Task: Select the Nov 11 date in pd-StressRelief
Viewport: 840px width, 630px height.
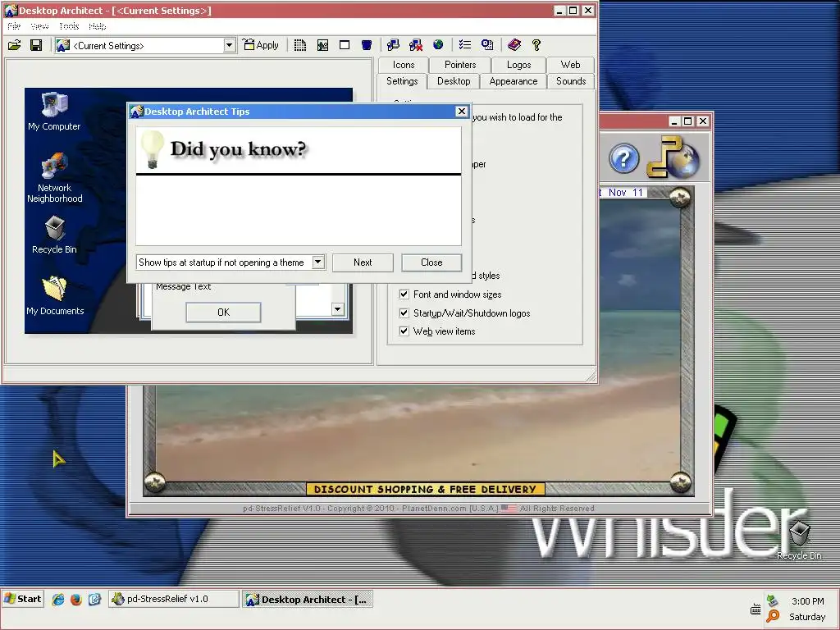Action: click(625, 192)
